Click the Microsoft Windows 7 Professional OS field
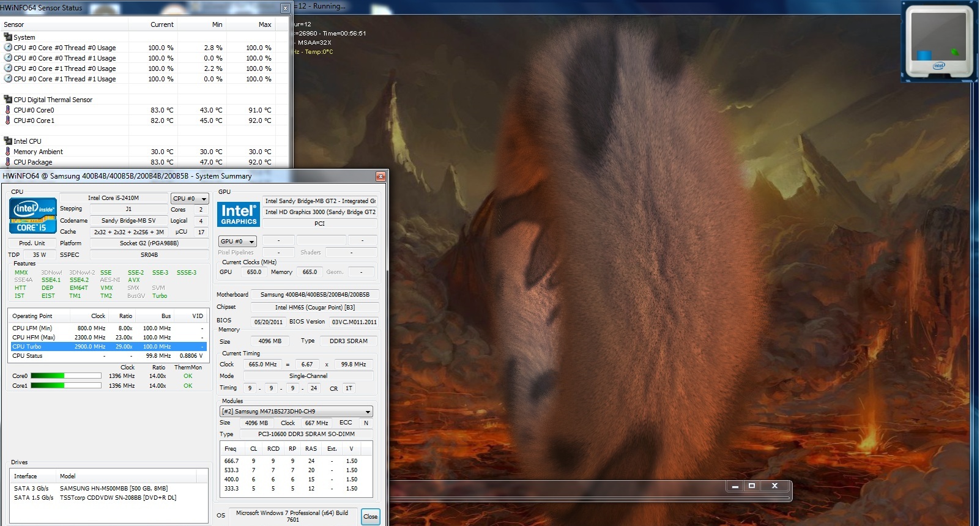Viewport: 980px width, 526px height. 292,516
